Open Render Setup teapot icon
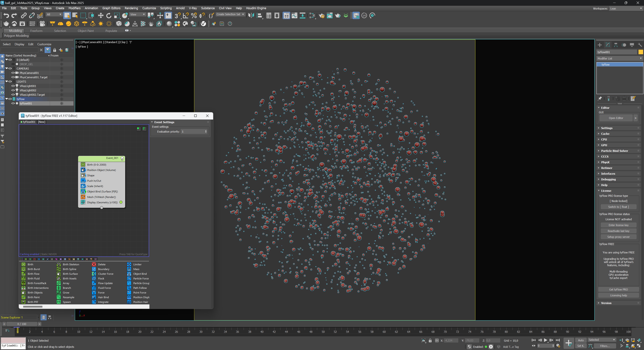 coord(321,15)
